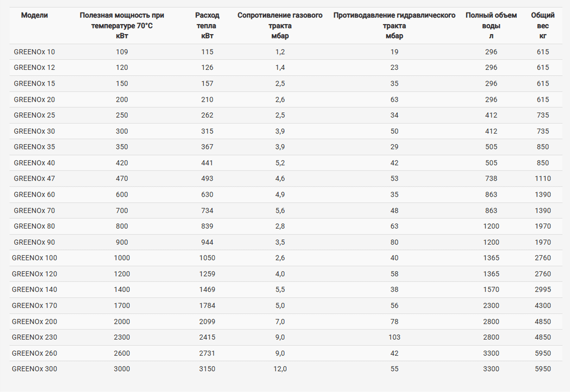
Task: Select the GREENOx 25 model name
Action: coord(34,115)
